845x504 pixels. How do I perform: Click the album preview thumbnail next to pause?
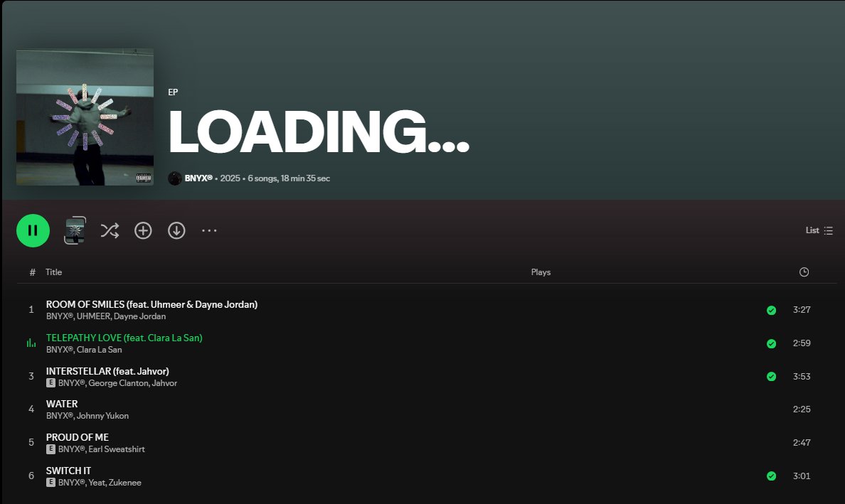[75, 230]
